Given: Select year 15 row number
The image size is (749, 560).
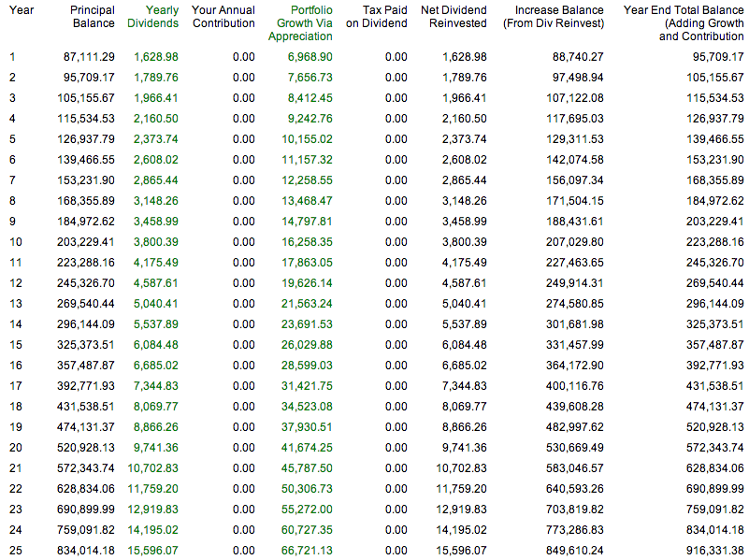Looking at the screenshot, I should point(16,344).
